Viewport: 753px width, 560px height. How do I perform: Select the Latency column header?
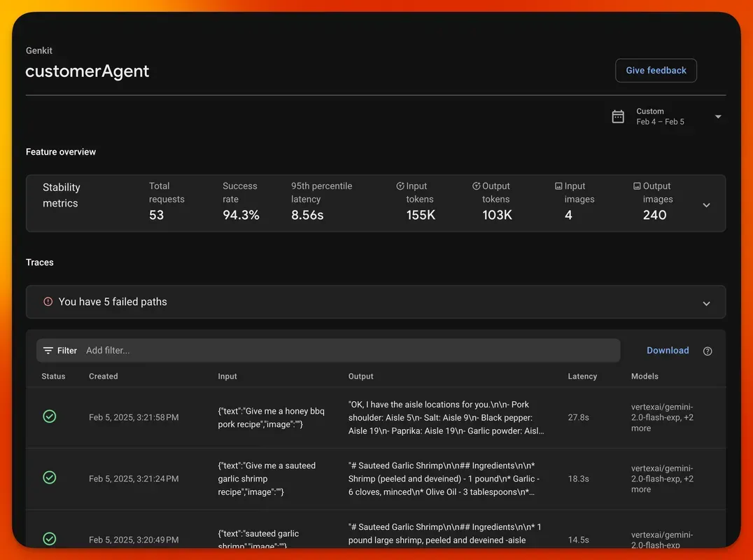coord(582,376)
